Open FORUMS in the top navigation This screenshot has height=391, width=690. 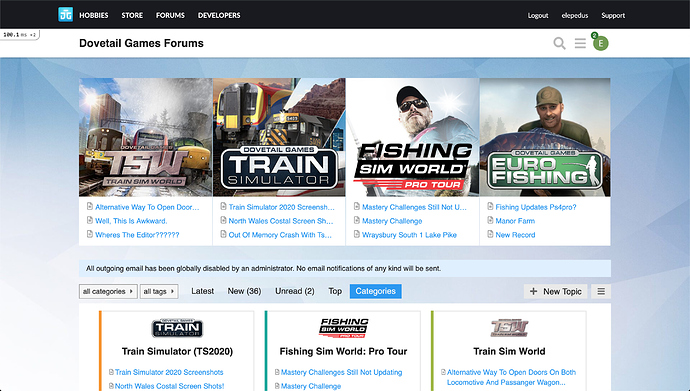click(x=170, y=15)
